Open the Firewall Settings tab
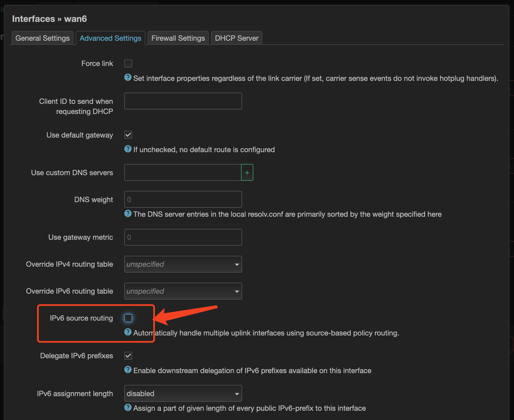 [178, 38]
